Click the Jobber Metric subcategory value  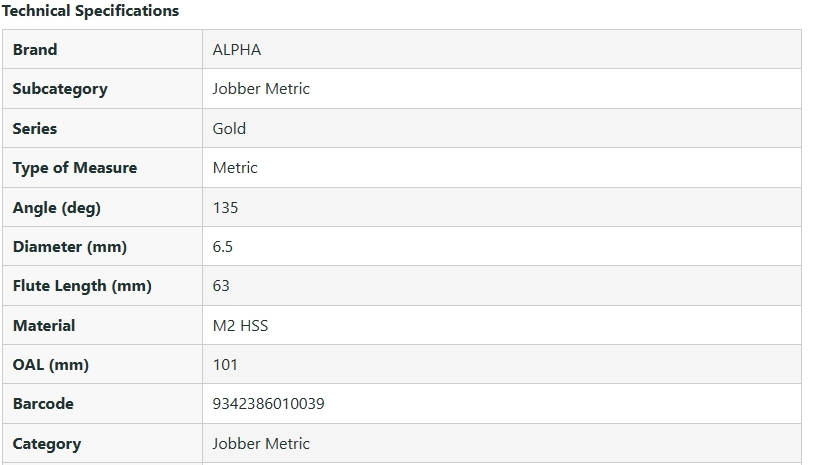click(261, 89)
